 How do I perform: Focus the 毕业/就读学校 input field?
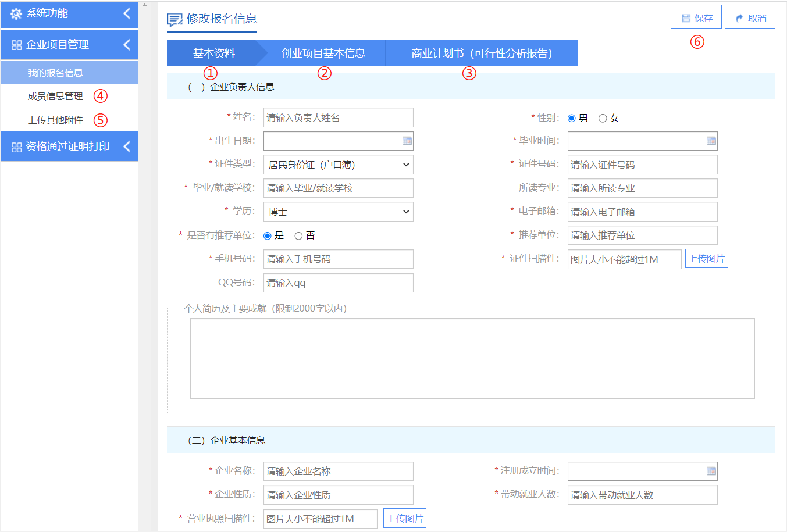(339, 188)
